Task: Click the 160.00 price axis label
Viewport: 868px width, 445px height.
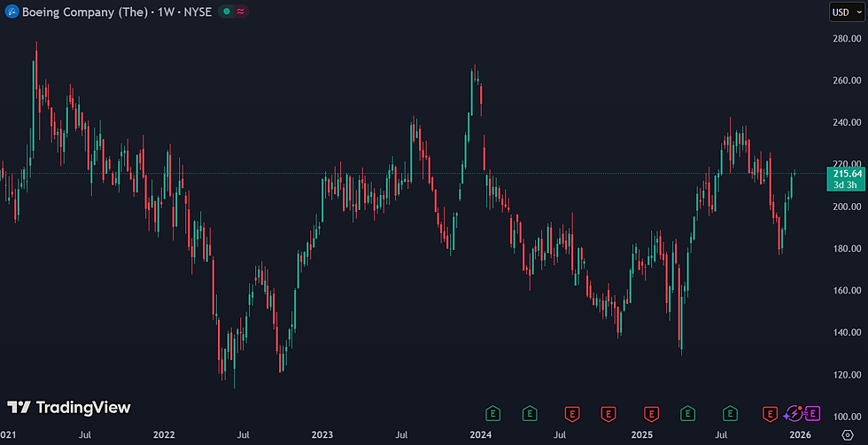Action: coord(848,291)
